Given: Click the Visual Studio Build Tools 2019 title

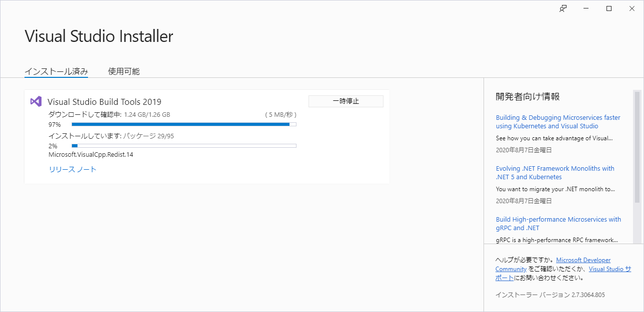Looking at the screenshot, I should [x=104, y=102].
